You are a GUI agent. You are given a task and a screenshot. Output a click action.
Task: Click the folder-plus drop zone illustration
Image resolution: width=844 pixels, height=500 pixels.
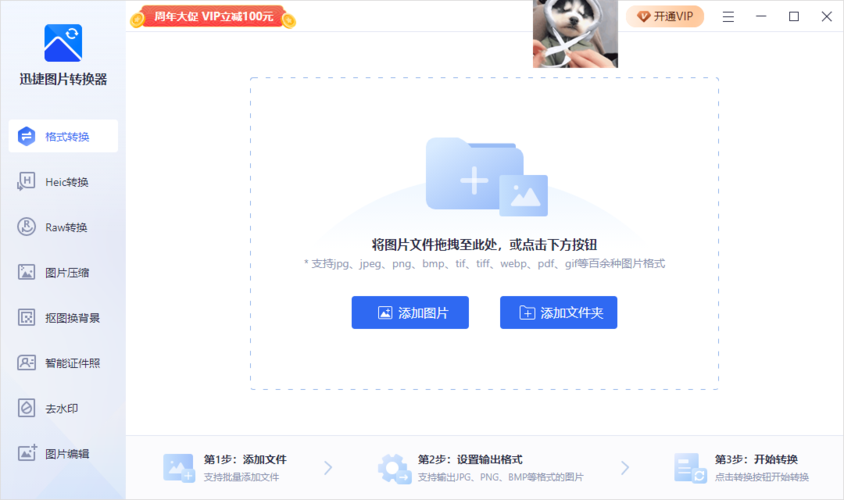coord(487,177)
